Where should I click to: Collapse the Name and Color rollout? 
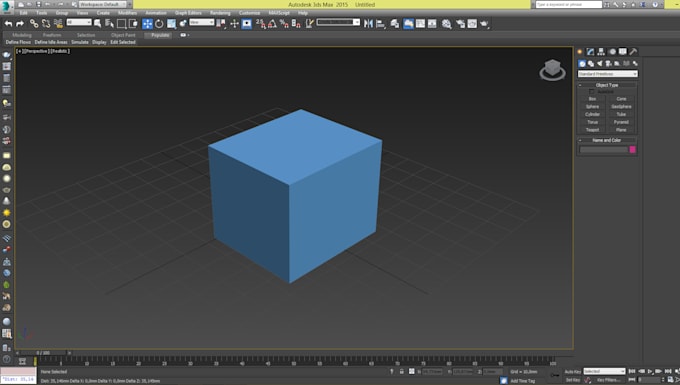[607, 140]
